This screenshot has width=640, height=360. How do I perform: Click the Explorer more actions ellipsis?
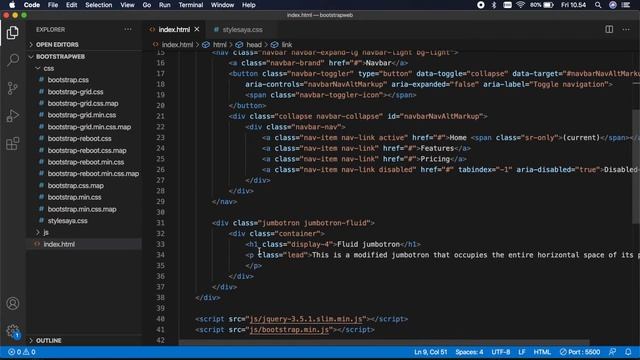(x=128, y=29)
